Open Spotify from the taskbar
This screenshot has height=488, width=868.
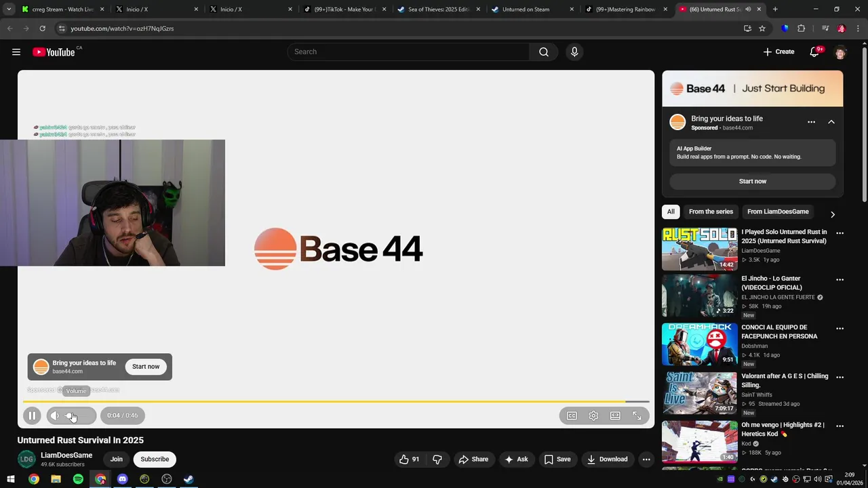pyautogui.click(x=78, y=479)
